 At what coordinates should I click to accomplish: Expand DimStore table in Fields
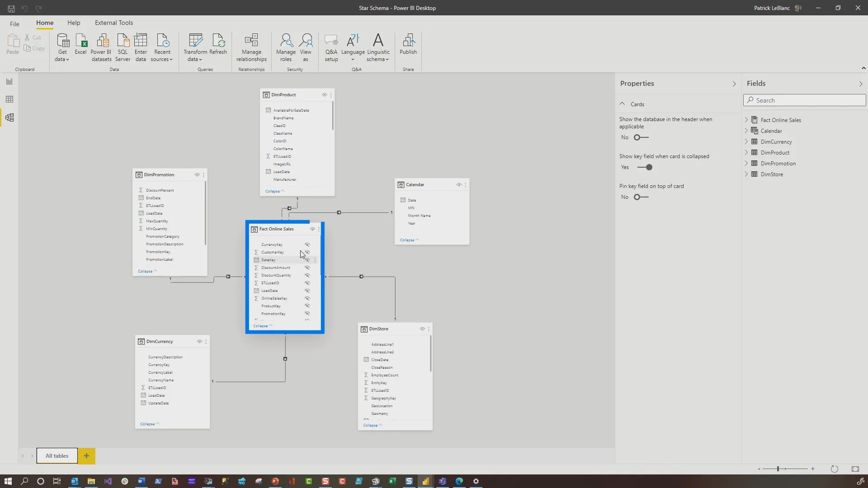pyautogui.click(x=746, y=174)
